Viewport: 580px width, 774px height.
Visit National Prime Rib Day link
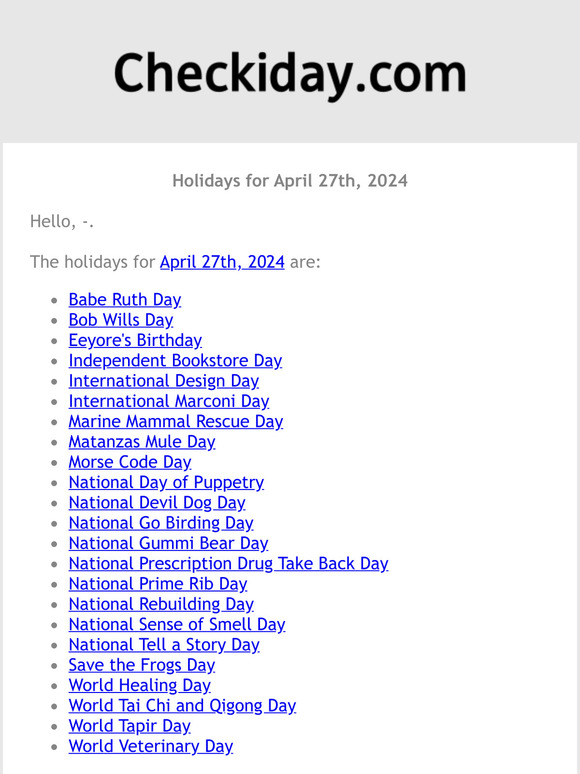(158, 583)
